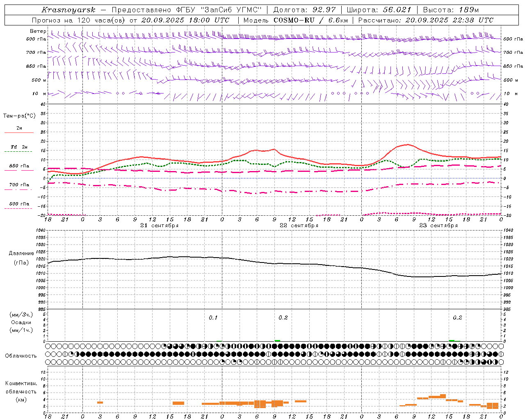The width and height of the screenshot is (525, 420).
Task: Click the 'Осадки' precipitation label
Action: click(x=21, y=322)
